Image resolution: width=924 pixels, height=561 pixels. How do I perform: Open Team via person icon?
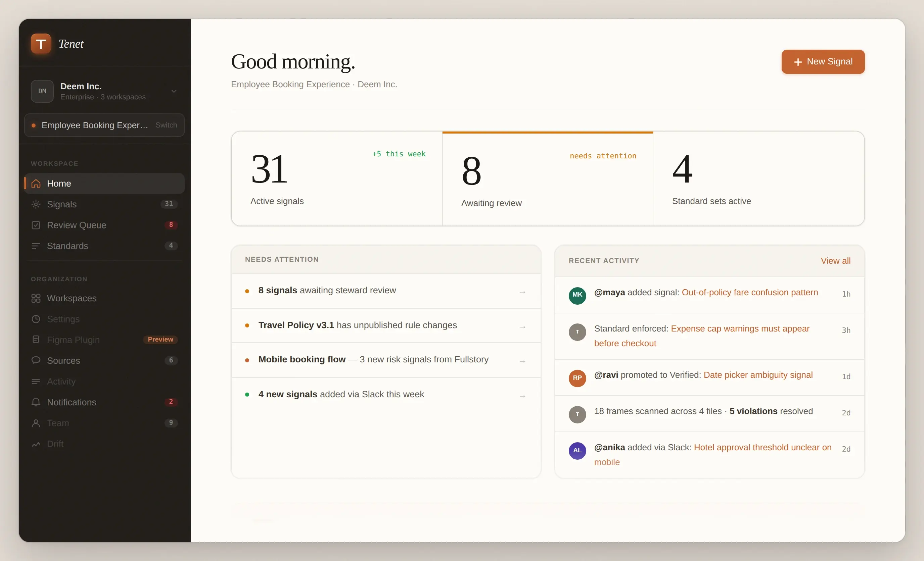[36, 423]
